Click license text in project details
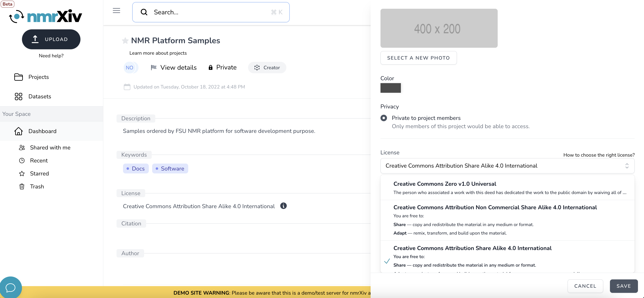The width and height of the screenshot is (644, 298). (x=199, y=206)
